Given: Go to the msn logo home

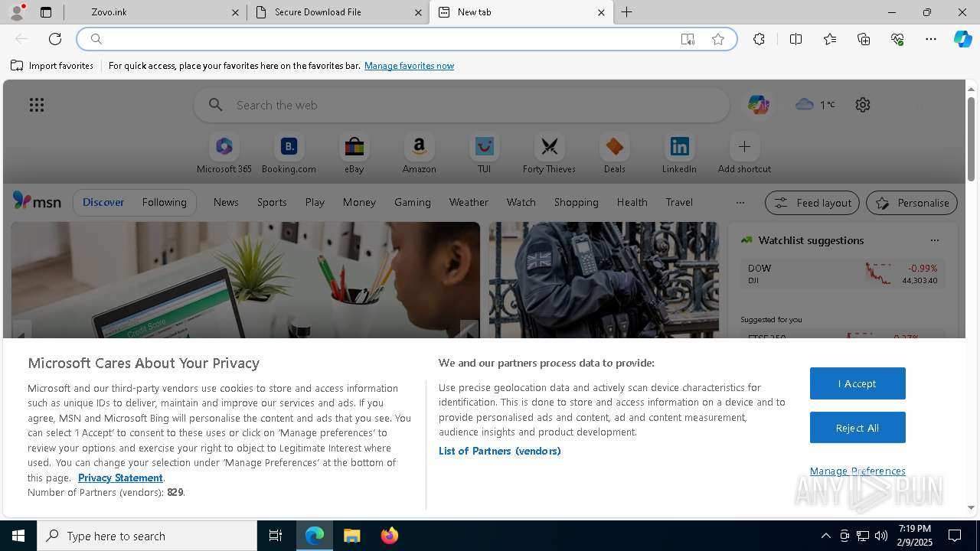Looking at the screenshot, I should pyautogui.click(x=37, y=201).
